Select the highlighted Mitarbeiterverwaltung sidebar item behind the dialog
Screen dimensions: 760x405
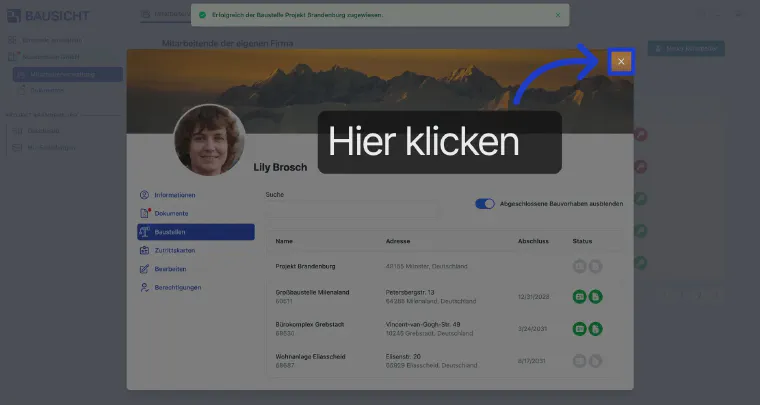[x=67, y=75]
